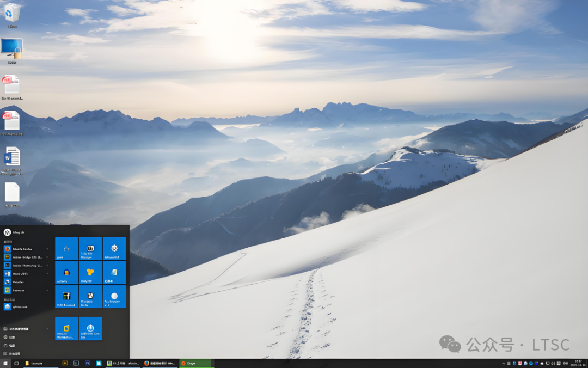
Task: Click the red tray icon in system tray
Action: point(520,364)
